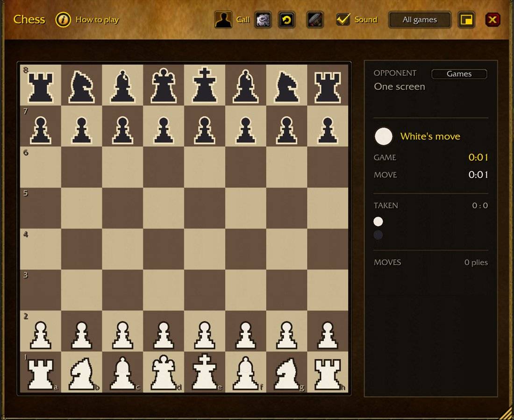Click the One screen opponent text
This screenshot has height=420, width=514.
click(x=399, y=86)
